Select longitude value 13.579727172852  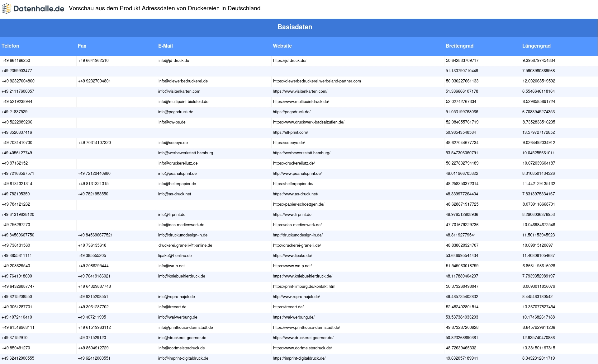tap(539, 133)
